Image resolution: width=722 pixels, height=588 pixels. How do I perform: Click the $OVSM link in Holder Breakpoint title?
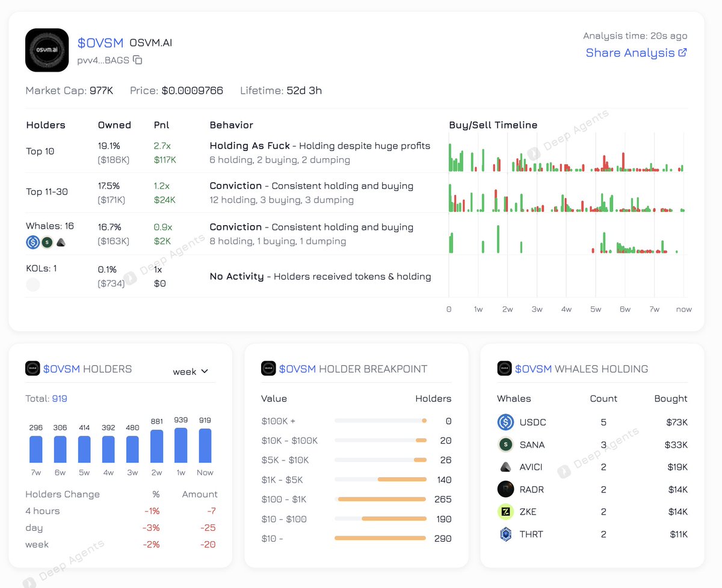point(298,369)
